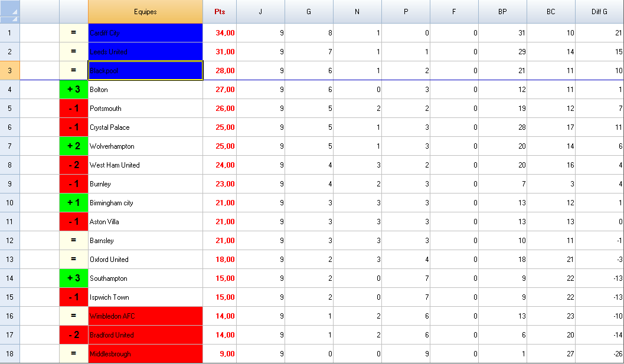624x364 pixels.
Task: Select the Aston Villa team cell
Action: click(x=145, y=222)
